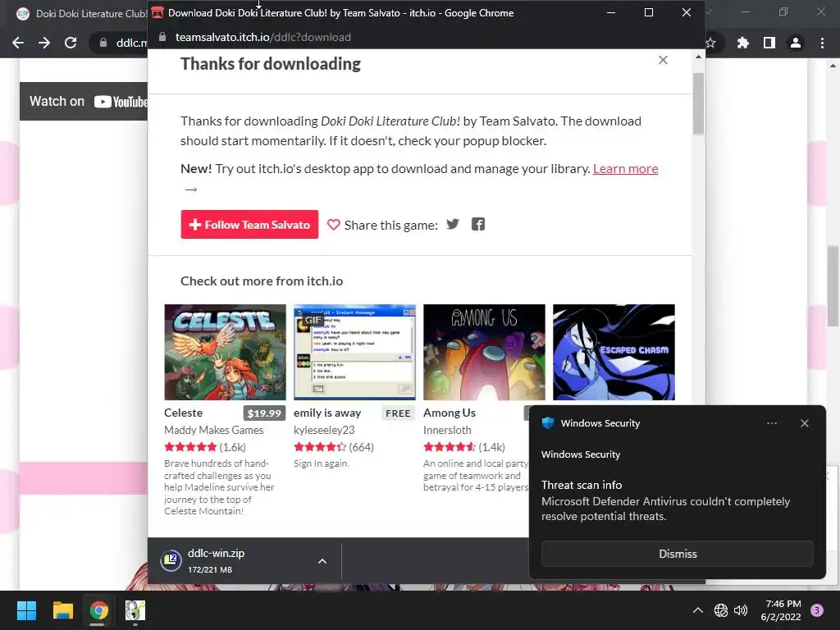Image resolution: width=840 pixels, height=630 pixels.
Task: Open notification center badge showing 3
Action: pyautogui.click(x=816, y=610)
